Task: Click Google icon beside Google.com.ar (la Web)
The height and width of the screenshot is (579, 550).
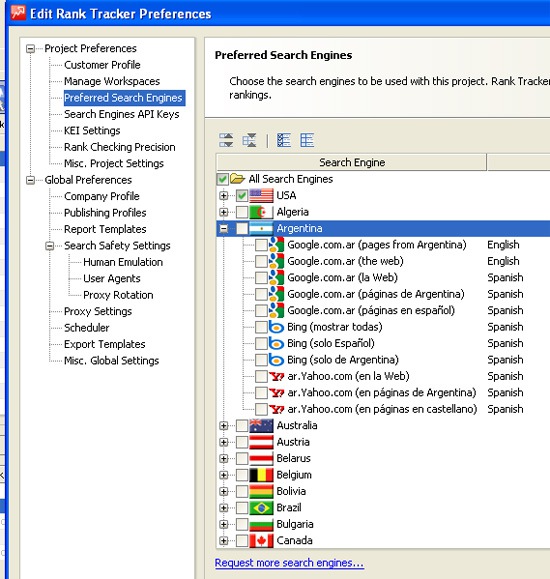Action: (x=276, y=278)
